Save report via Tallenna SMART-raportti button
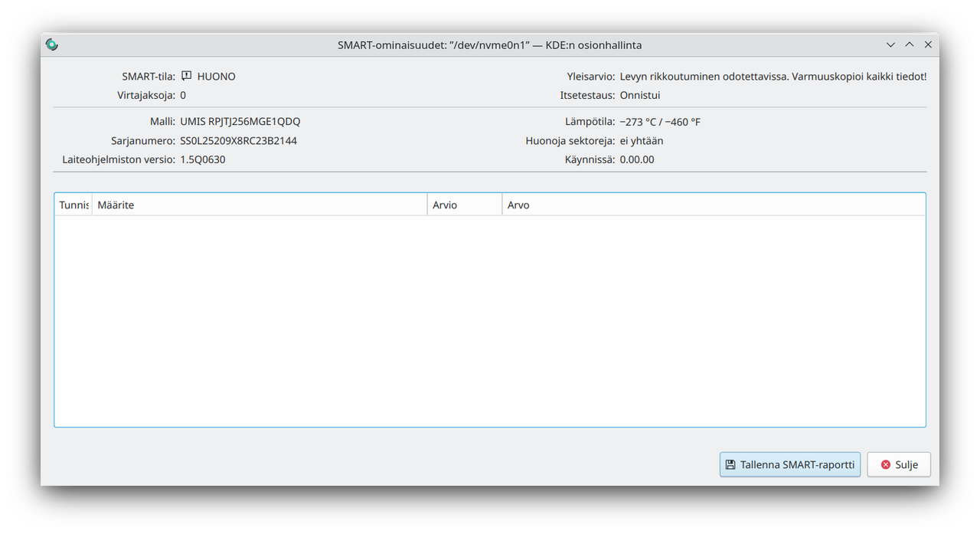Viewport: 980px width, 534px height. [x=790, y=464]
